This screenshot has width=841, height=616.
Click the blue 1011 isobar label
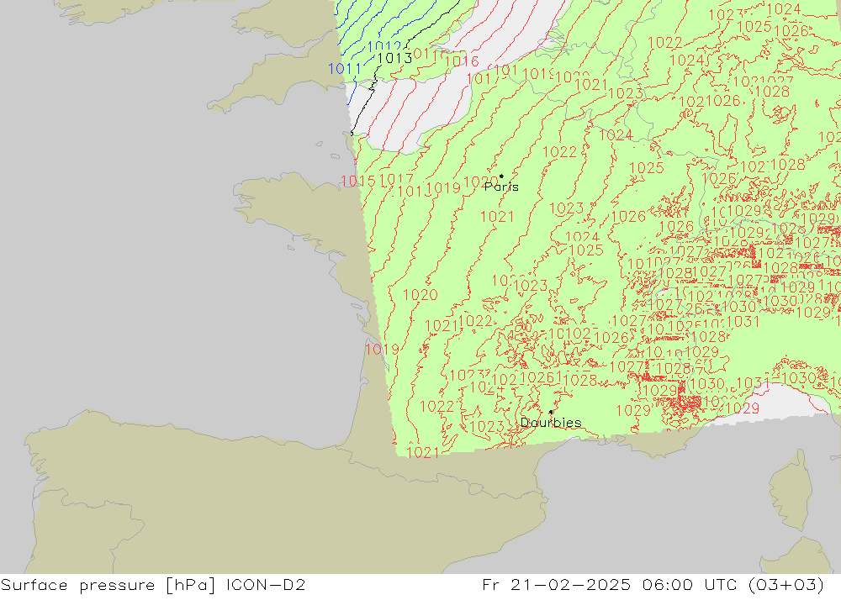coord(345,69)
